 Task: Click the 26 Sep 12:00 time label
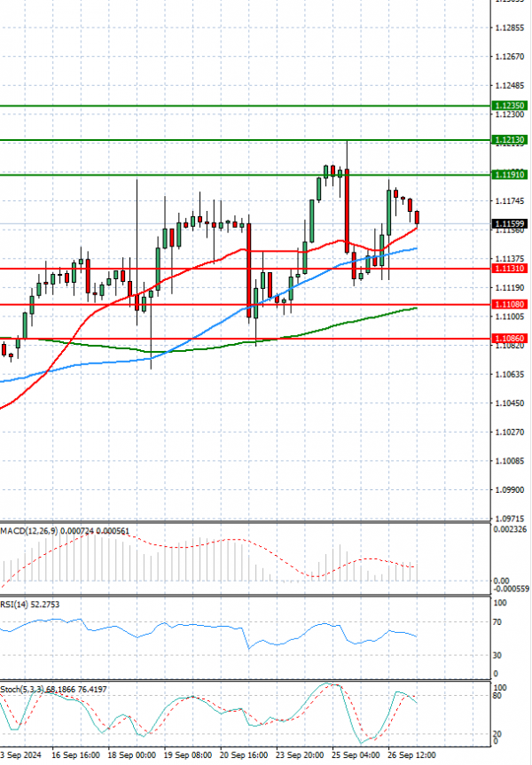tap(412, 754)
